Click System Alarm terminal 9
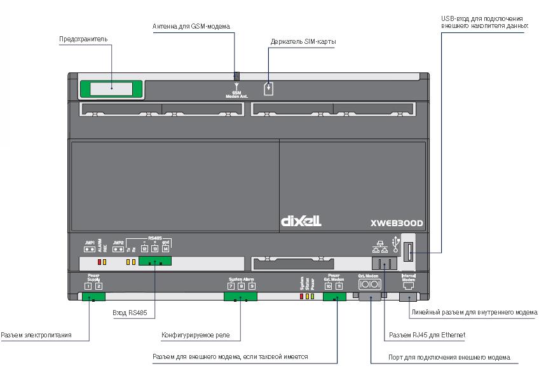 coord(252,286)
